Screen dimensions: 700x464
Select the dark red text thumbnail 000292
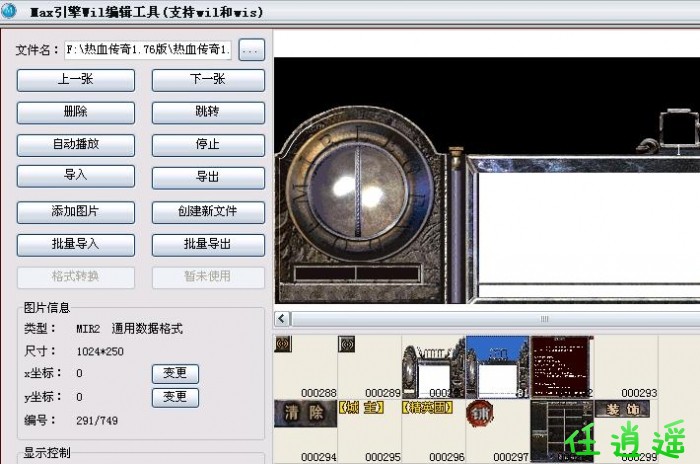pyautogui.click(x=562, y=367)
